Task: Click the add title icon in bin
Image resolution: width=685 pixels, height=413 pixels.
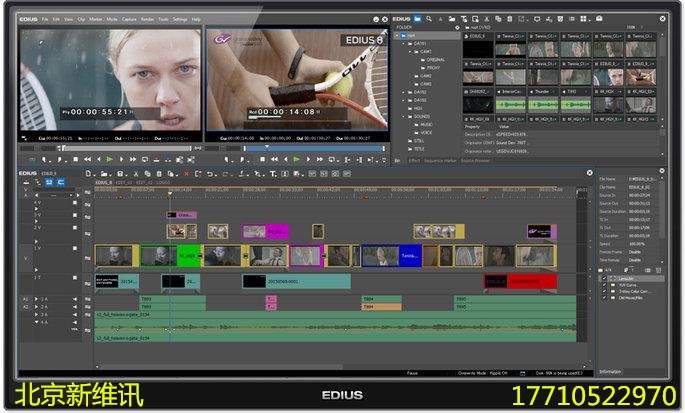Action: [x=464, y=19]
